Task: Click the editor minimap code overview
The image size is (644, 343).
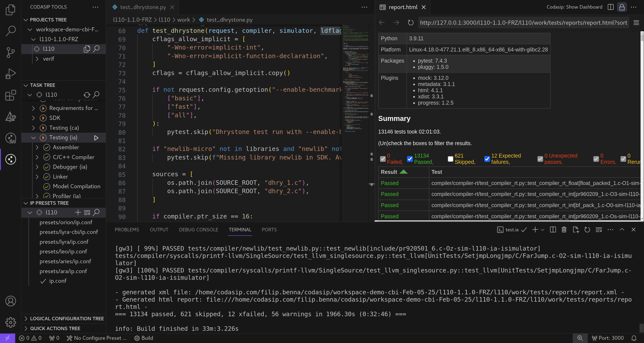Action: (356, 123)
